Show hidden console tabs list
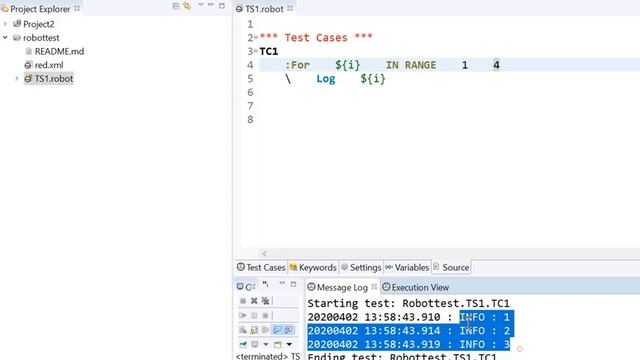Image resolution: width=640 pixels, height=360 pixels. 266,284
